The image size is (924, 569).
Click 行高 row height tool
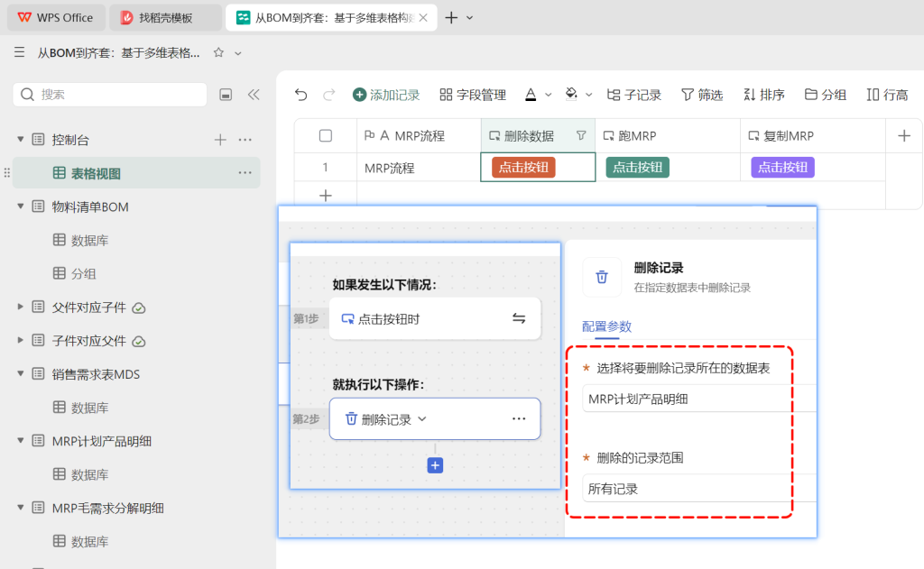coord(887,95)
